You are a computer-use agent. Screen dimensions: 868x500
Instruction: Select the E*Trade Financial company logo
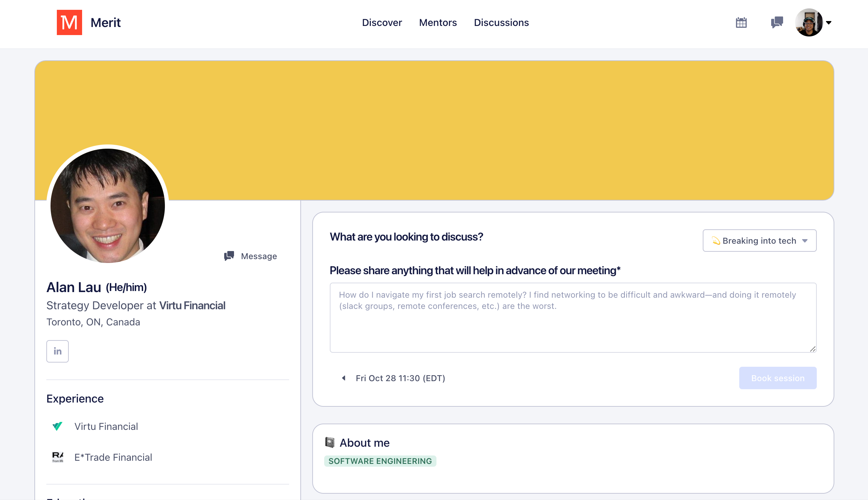point(57,457)
